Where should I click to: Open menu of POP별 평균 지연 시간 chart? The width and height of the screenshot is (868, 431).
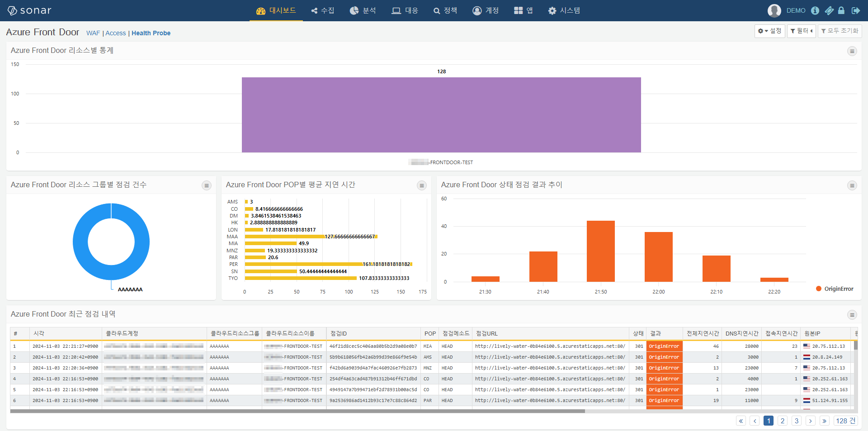point(421,185)
